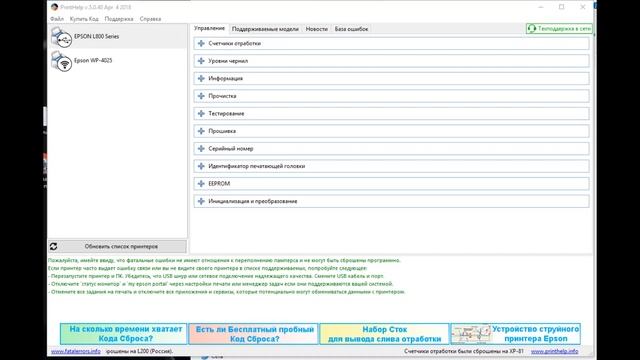The image size is (640, 360).
Task: Select the Epson WP-4025 Wi-Fi printer icon
Action: click(61, 61)
